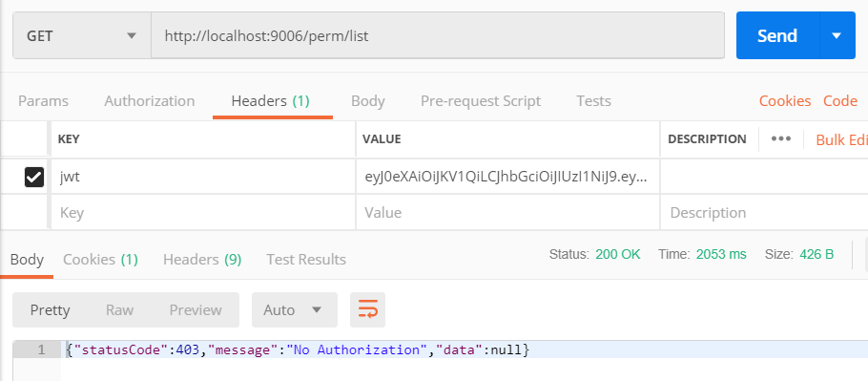Open the Authorization tab
Screen dimensions: 868x381
click(x=150, y=101)
